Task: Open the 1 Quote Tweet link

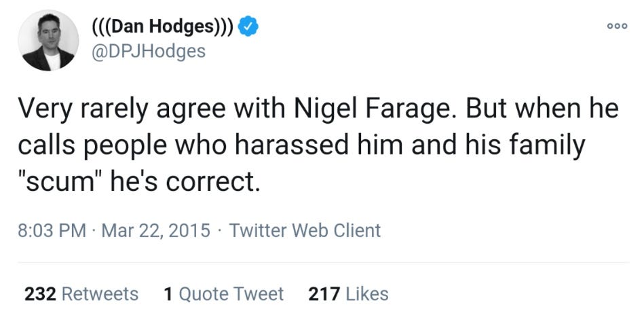Action: 223,294
